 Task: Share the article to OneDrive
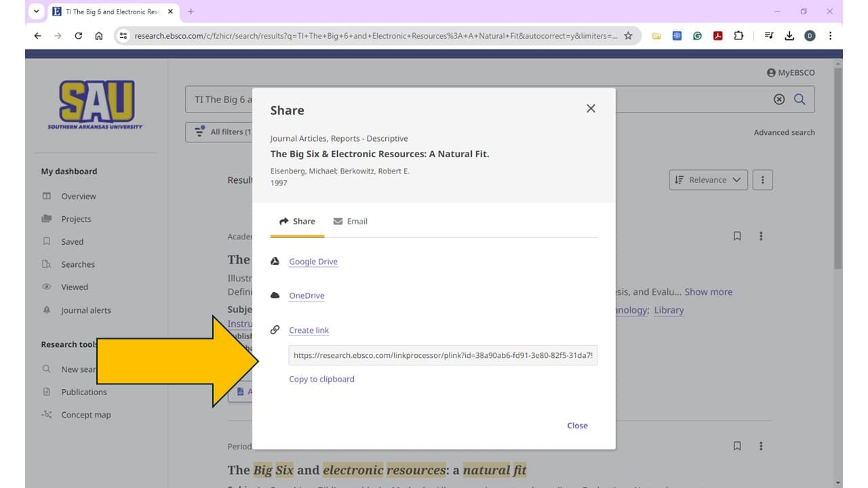[307, 296]
